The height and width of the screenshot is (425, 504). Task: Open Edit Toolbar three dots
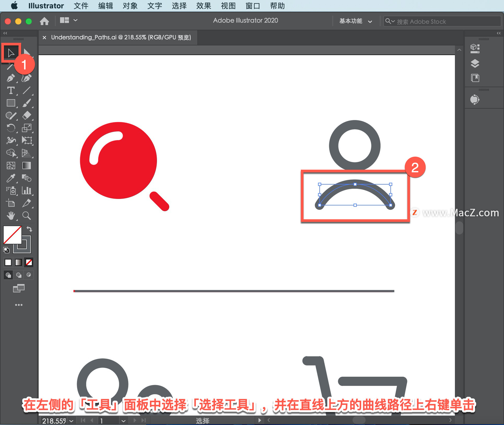coord(19,305)
